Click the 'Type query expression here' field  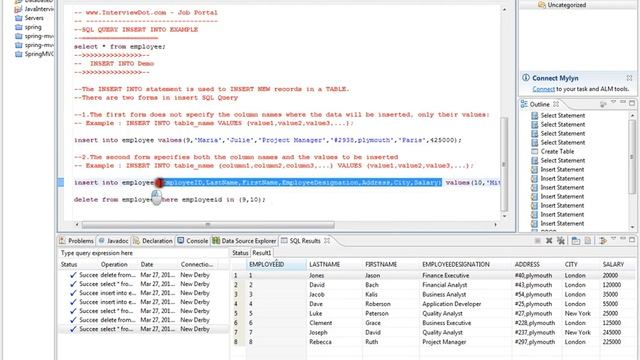pos(142,253)
